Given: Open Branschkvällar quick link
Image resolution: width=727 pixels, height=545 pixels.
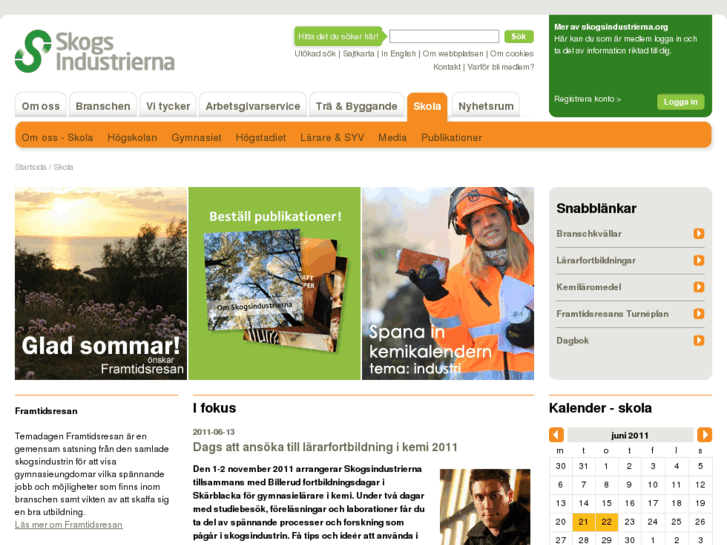Looking at the screenshot, I should click(x=589, y=234).
